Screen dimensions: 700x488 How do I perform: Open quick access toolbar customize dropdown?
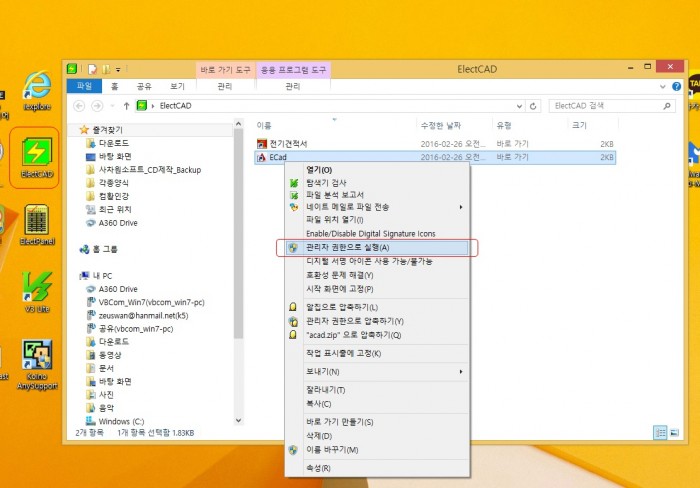click(118, 70)
